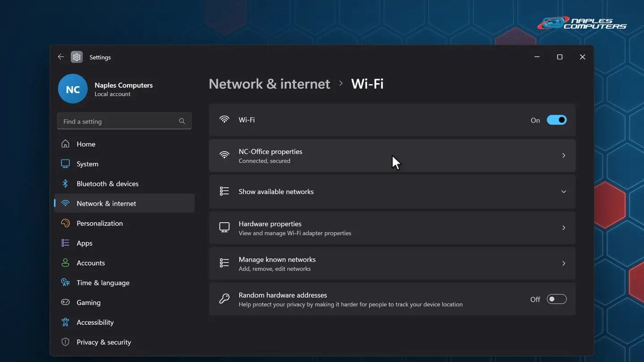The image size is (644, 362).
Task: Click the Settings gear icon in title bar
Action: tap(76, 57)
